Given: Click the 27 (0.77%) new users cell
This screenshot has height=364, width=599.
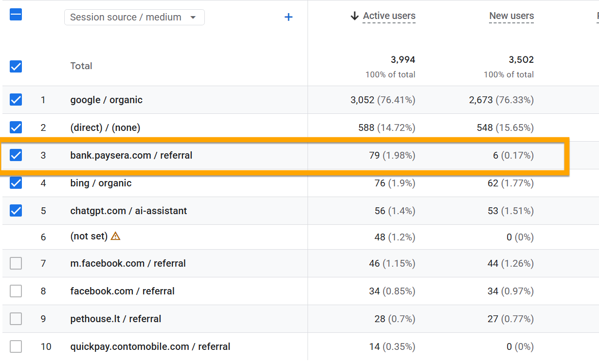Looking at the screenshot, I should click(510, 319).
